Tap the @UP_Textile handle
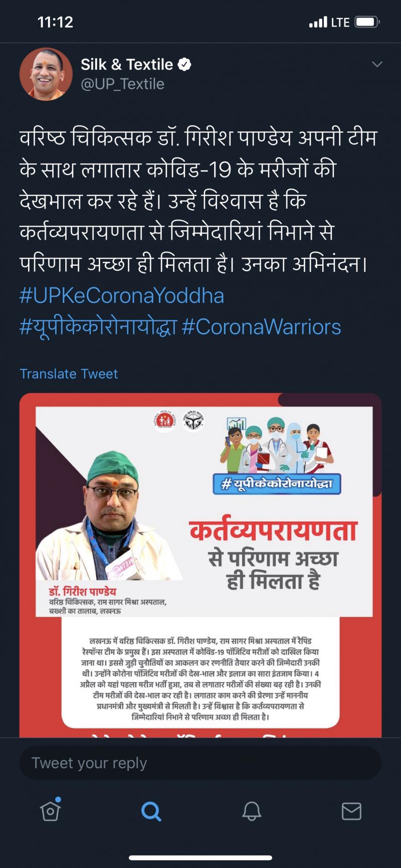This screenshot has width=401, height=868. click(122, 84)
